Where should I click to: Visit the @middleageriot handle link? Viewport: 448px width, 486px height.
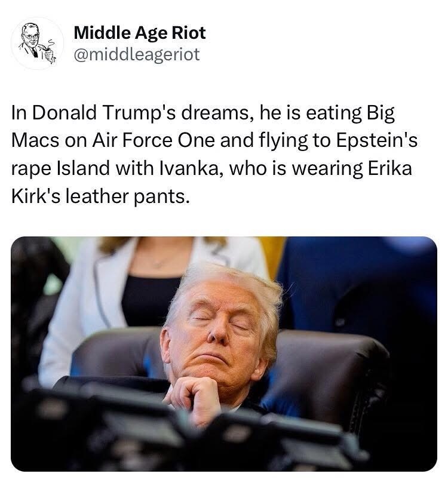click(x=137, y=54)
